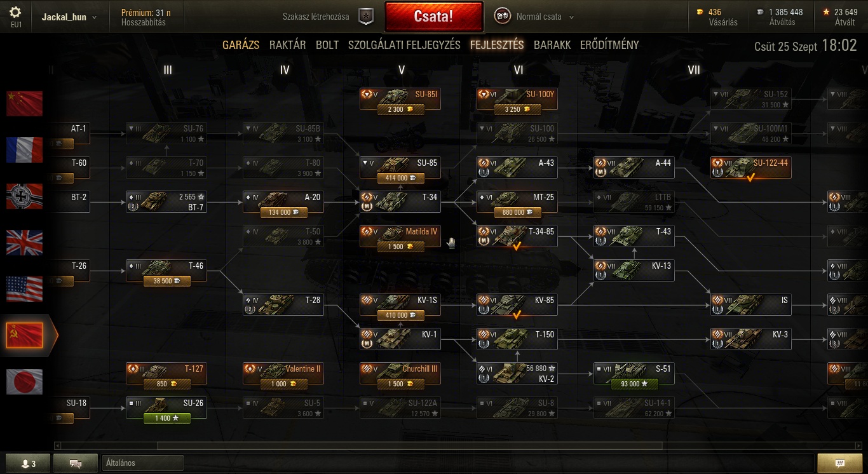Select the UK nation flag
This screenshot has height=474, width=868.
click(x=24, y=243)
